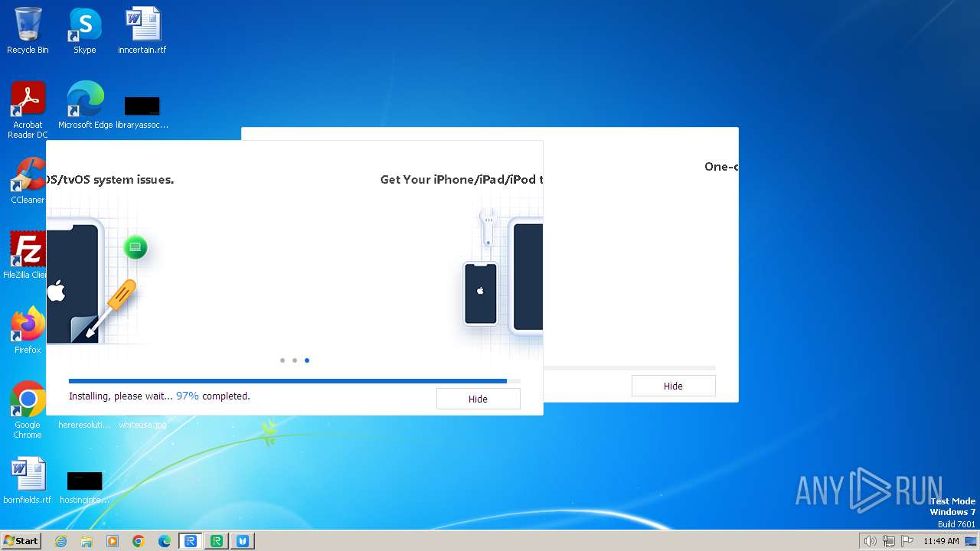
Task: Open File Explorer from the taskbar
Action: (x=87, y=541)
